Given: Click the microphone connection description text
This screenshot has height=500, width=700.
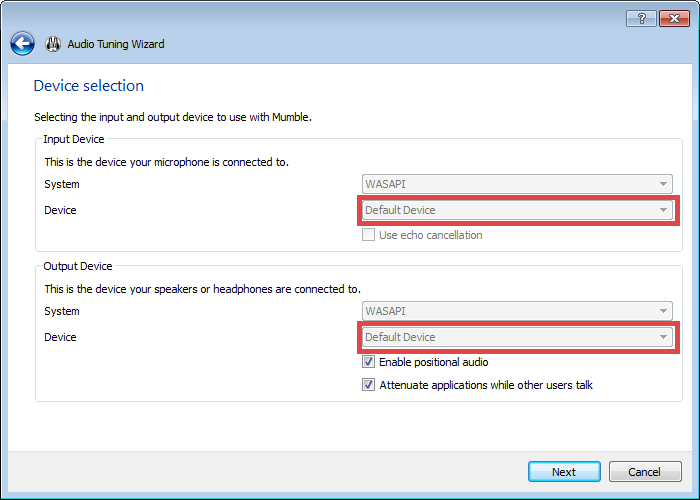Looking at the screenshot, I should click(x=166, y=161).
